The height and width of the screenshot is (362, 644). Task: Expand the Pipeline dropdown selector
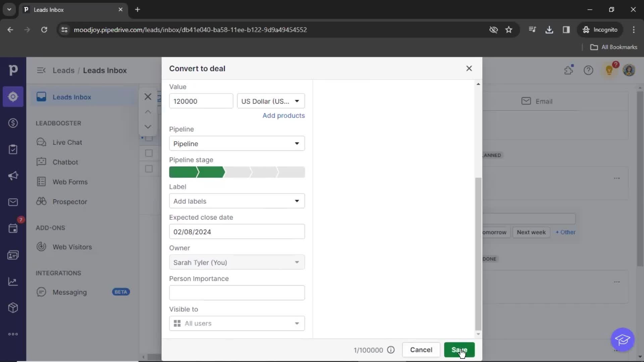297,143
